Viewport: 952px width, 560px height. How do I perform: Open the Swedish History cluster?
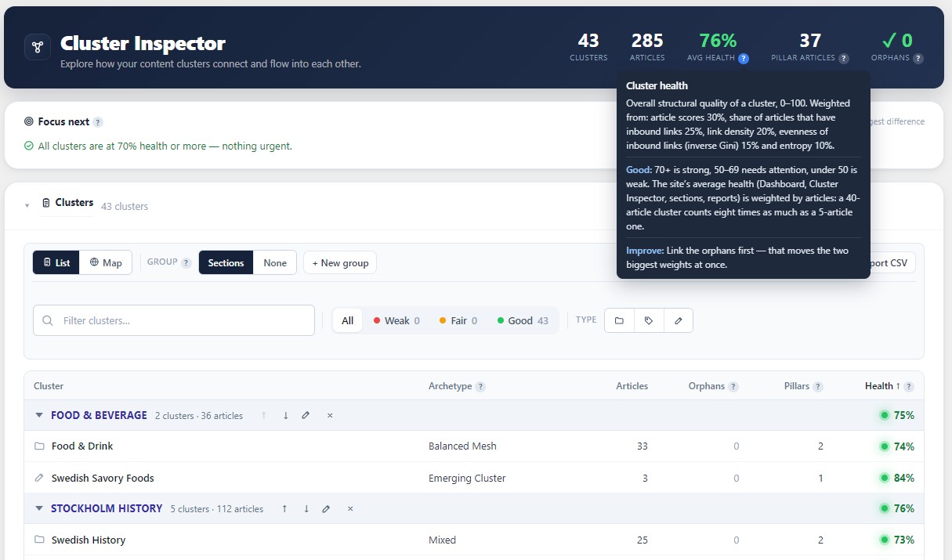click(89, 540)
